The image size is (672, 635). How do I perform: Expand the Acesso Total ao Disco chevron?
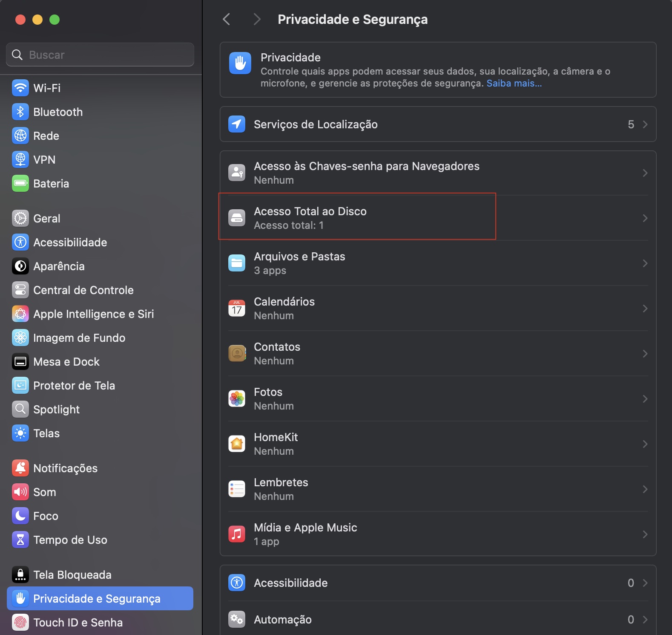click(645, 218)
